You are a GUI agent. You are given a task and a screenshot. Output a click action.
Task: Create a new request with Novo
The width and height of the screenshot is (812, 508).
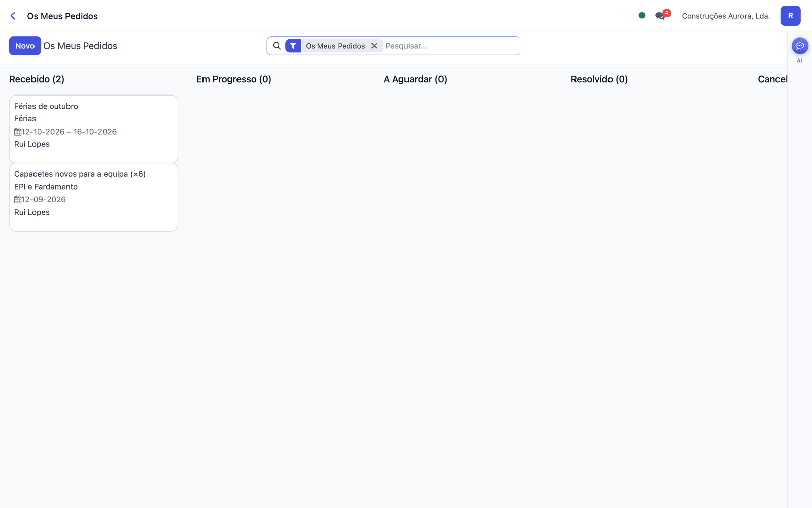pyautogui.click(x=25, y=46)
